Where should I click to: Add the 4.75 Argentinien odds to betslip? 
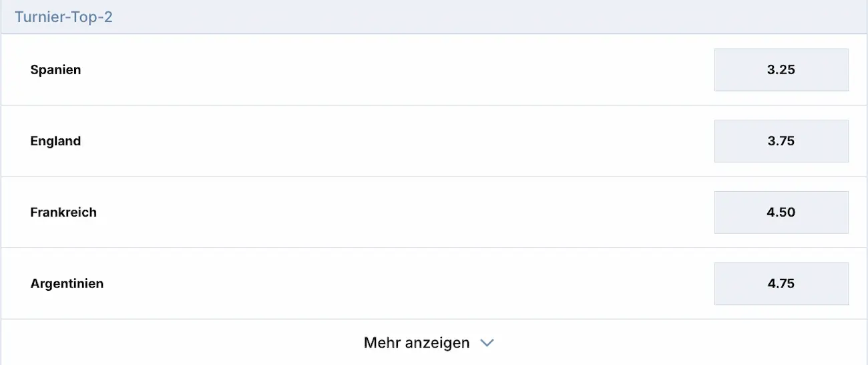click(781, 283)
